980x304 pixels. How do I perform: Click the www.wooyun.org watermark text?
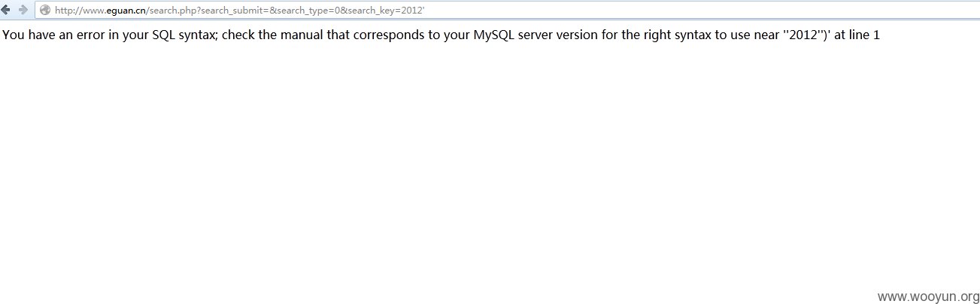[x=928, y=296]
